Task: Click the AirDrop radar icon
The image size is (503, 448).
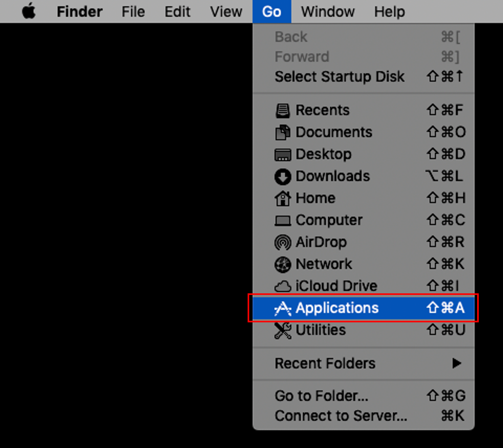Action: [283, 242]
